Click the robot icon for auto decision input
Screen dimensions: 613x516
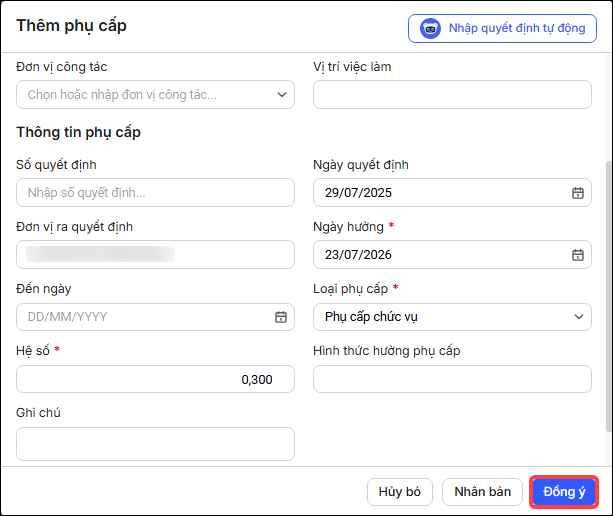tap(430, 29)
